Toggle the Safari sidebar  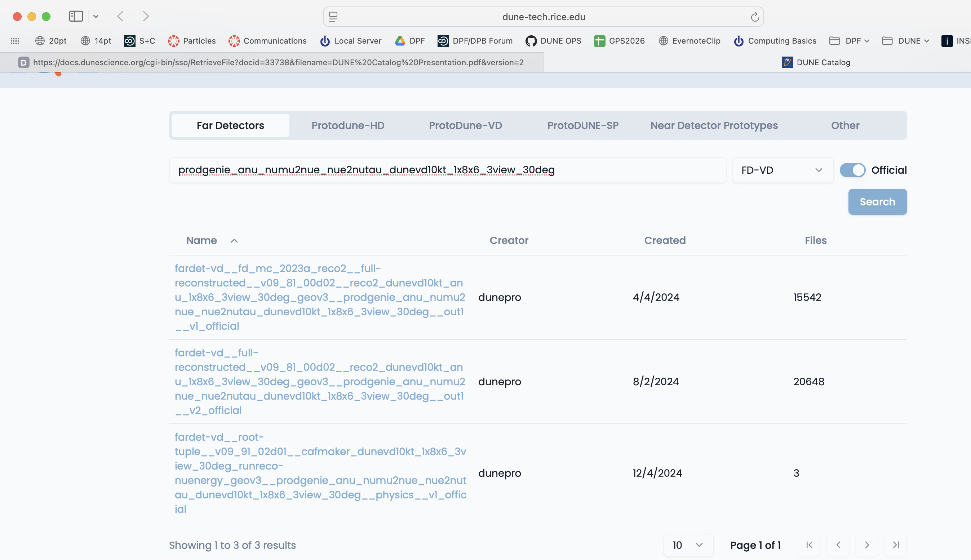click(x=76, y=16)
